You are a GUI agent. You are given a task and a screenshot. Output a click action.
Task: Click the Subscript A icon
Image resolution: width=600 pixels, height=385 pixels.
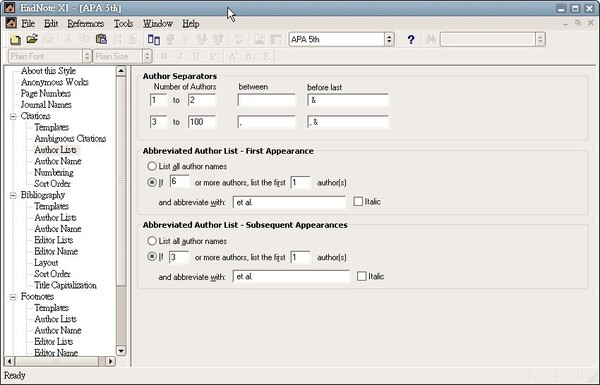click(x=249, y=57)
